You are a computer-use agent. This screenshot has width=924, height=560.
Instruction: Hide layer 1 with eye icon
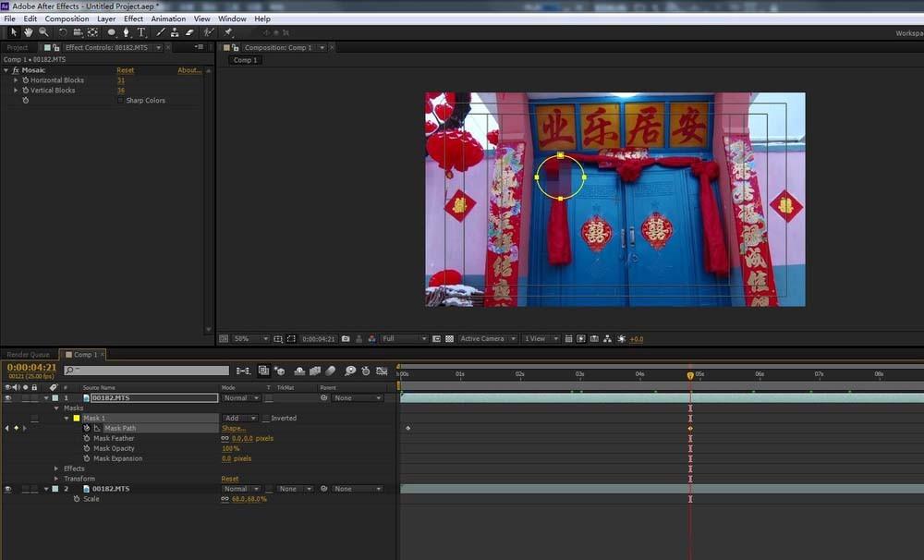click(7, 398)
